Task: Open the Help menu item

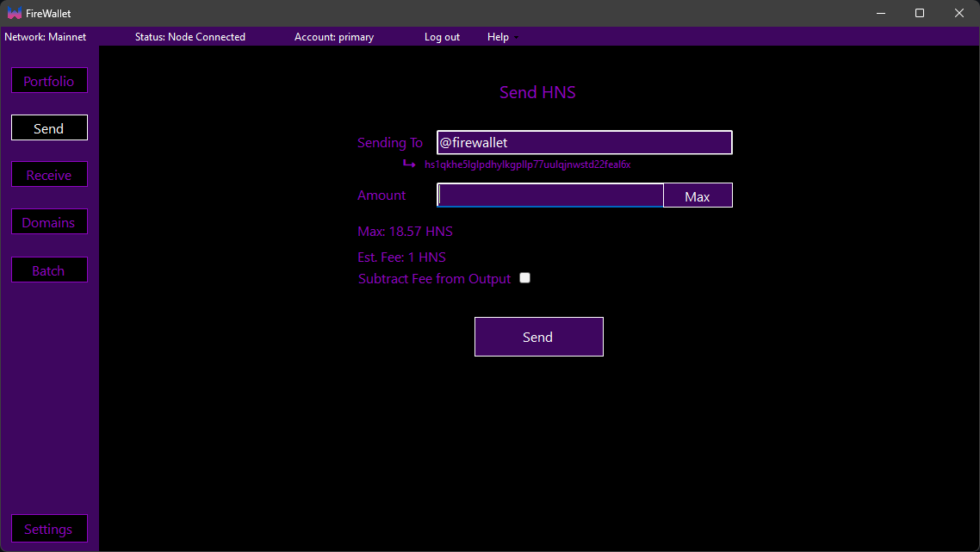Action: tap(498, 37)
